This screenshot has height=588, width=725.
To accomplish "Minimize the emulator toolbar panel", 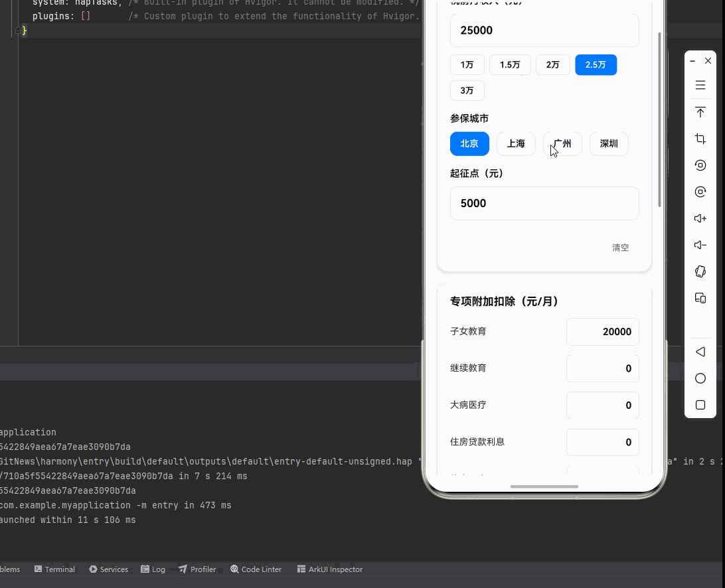I will tap(692, 61).
